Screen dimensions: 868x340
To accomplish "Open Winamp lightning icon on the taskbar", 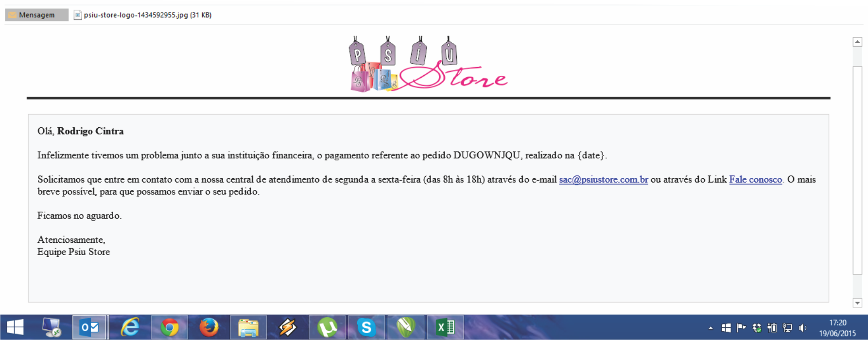I will click(x=287, y=327).
